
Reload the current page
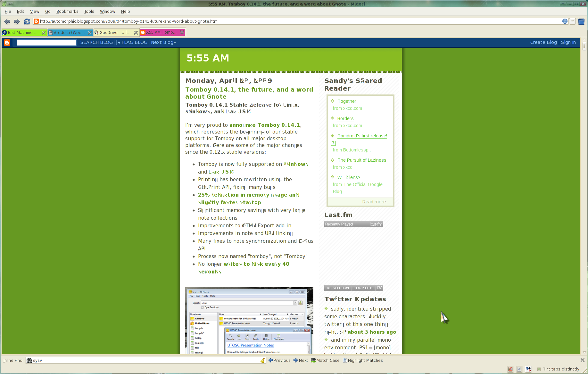[x=27, y=21]
